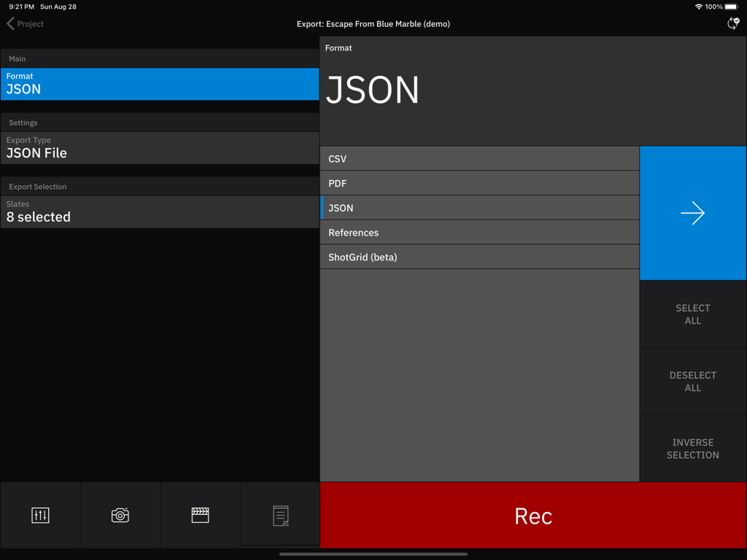Tap the clapperboard slate icon
Screen dimensions: 747x560
(x=200, y=515)
